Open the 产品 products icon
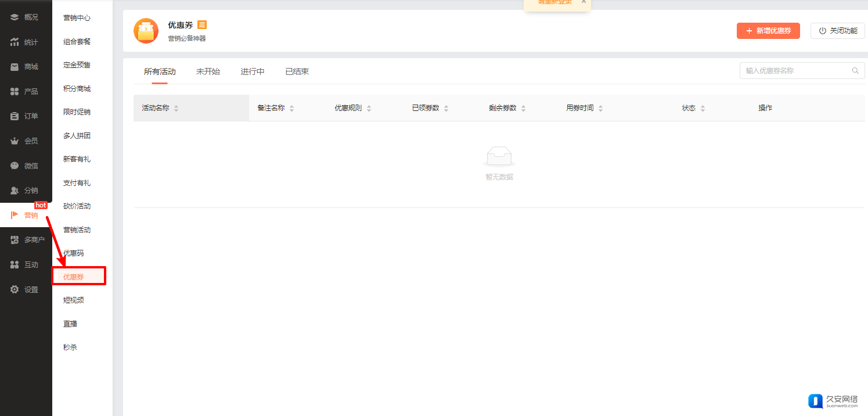Image resolution: width=868 pixels, height=416 pixels. coord(15,92)
